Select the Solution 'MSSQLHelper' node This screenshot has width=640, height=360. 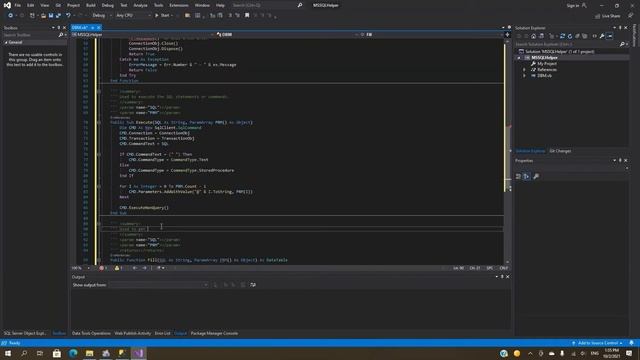559,51
